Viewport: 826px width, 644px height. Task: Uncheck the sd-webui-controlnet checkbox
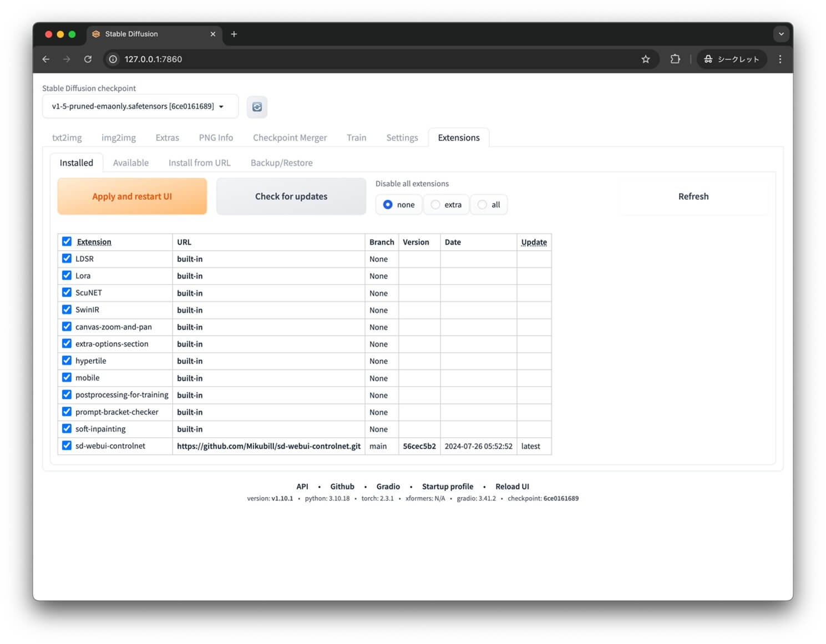click(67, 445)
